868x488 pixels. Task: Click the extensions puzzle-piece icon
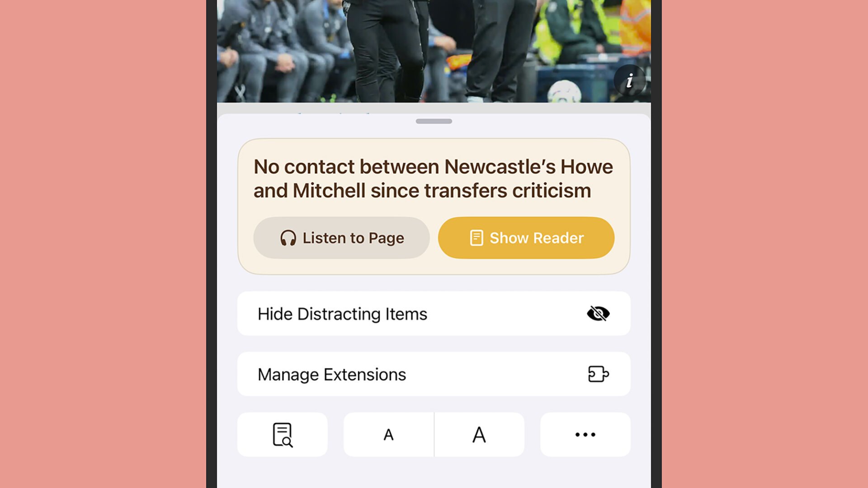(x=599, y=374)
